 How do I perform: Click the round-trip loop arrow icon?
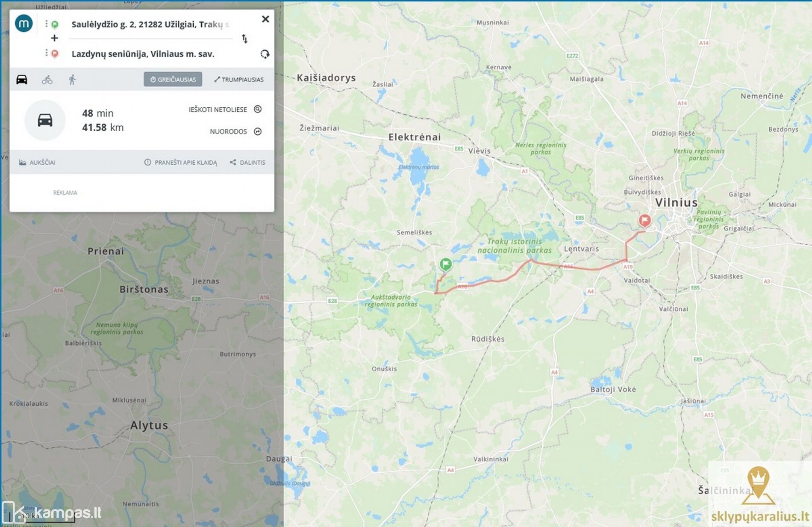[x=265, y=54]
